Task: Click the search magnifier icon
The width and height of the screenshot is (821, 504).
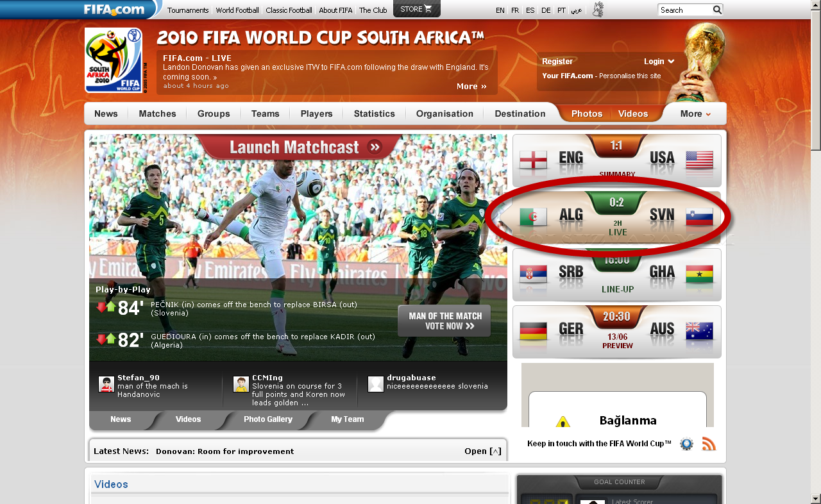Action: [717, 10]
